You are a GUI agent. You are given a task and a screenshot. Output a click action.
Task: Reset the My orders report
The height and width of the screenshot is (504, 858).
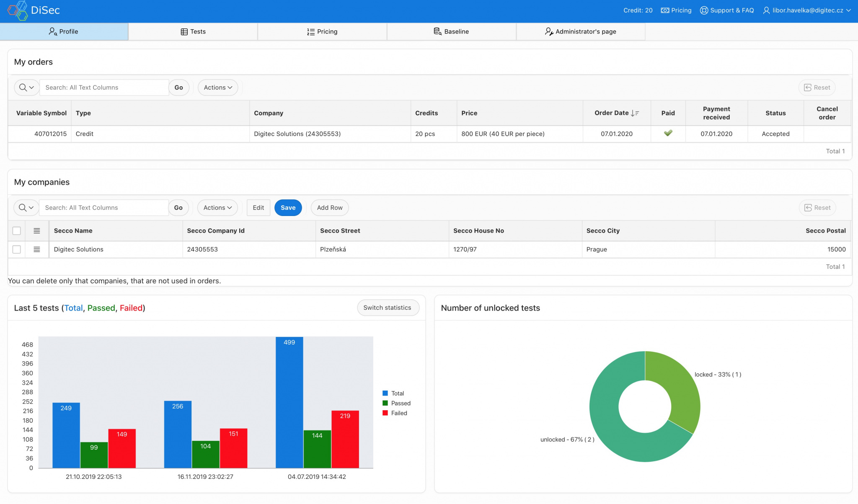click(x=817, y=87)
